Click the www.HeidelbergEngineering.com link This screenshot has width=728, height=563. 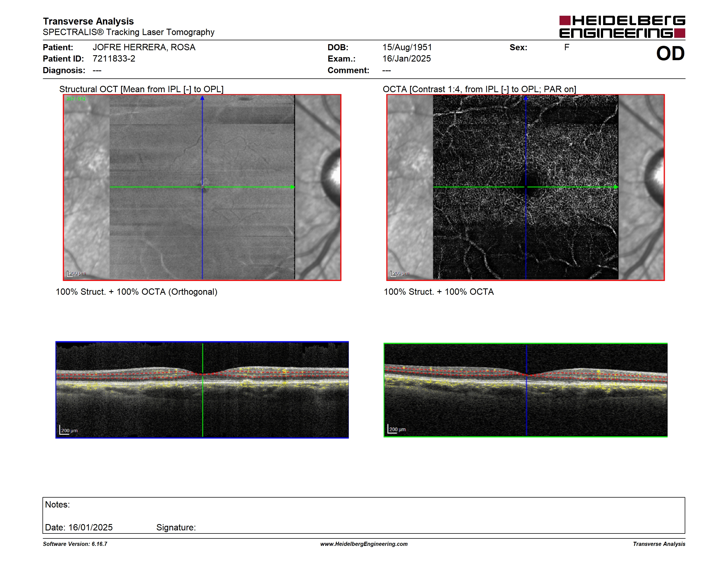click(x=364, y=544)
